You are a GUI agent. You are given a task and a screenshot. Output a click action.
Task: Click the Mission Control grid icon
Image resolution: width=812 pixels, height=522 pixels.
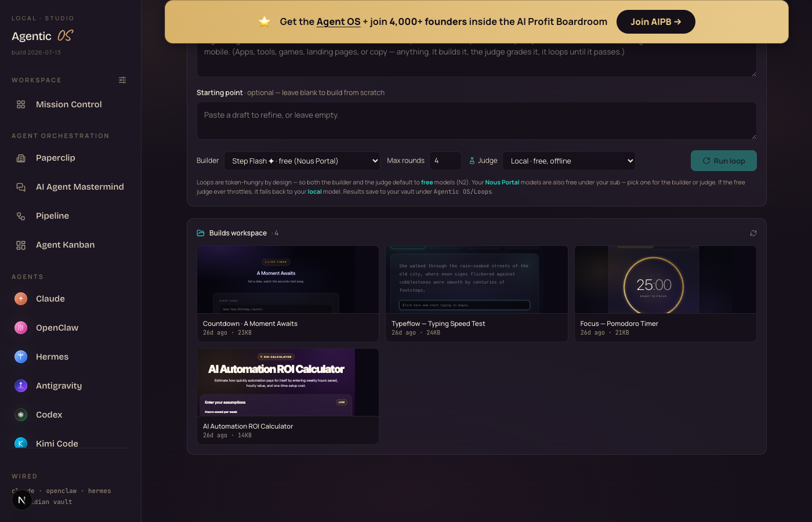pos(21,104)
